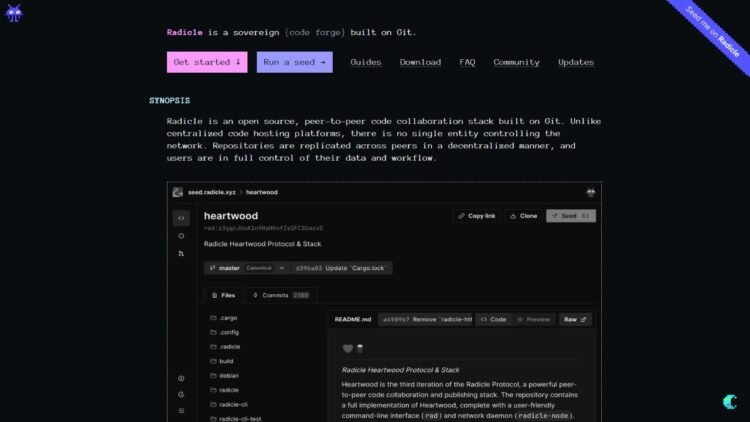This screenshot has height=422, width=750.
Task: Click the README.md file name
Action: pyautogui.click(x=353, y=320)
